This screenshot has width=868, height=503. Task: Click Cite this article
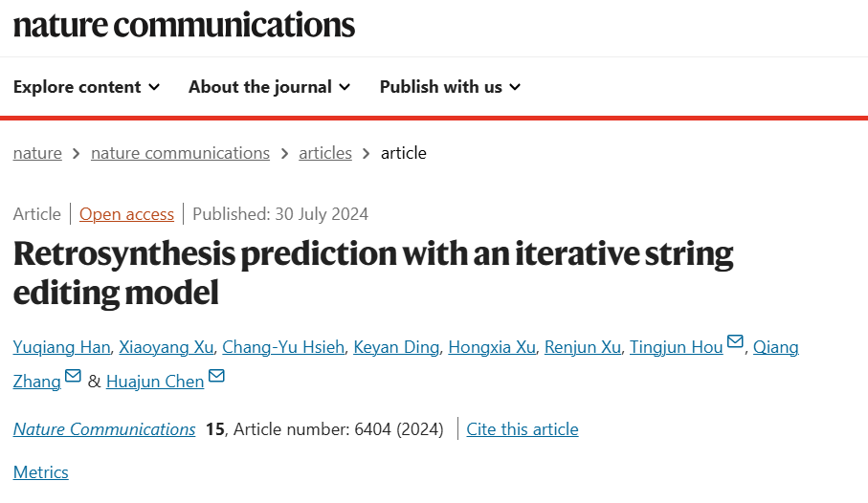523,428
